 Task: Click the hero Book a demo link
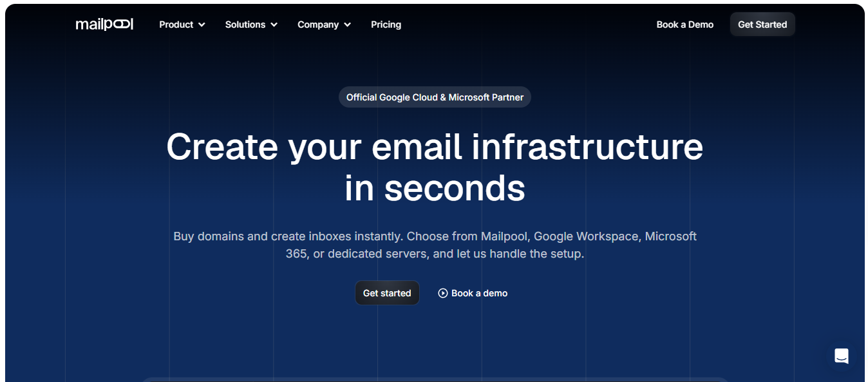[x=473, y=293]
